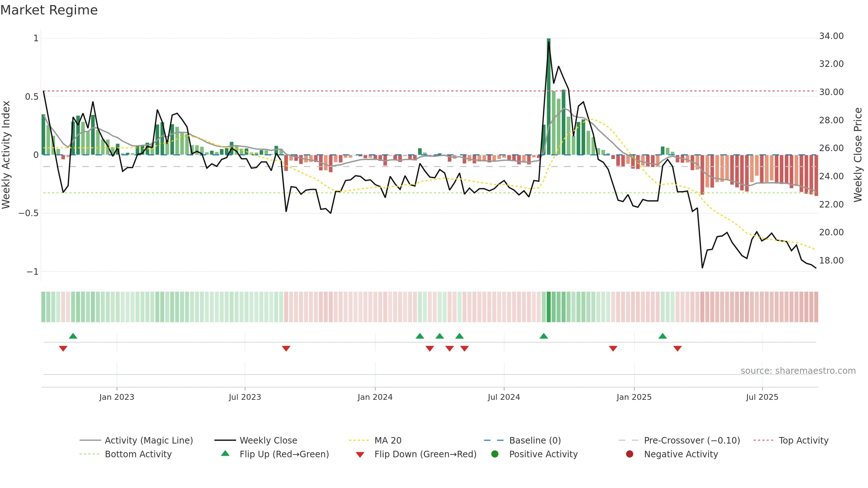Toggle the Flip Up (Red→Green) legend entry
Viewport: 868px width, 488px height.
point(275,454)
